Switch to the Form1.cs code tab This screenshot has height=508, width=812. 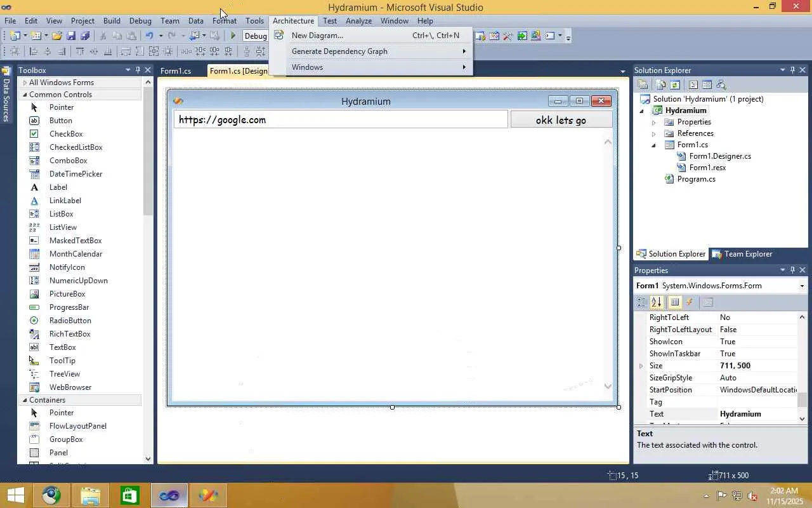[176, 70]
